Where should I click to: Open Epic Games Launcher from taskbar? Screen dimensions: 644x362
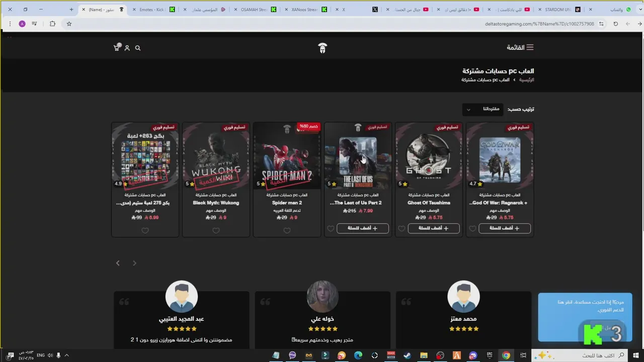(490, 355)
